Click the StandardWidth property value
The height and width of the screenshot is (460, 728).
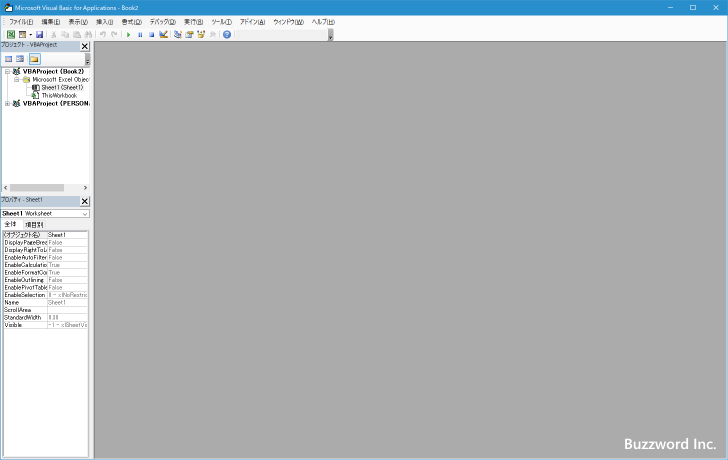pos(67,317)
